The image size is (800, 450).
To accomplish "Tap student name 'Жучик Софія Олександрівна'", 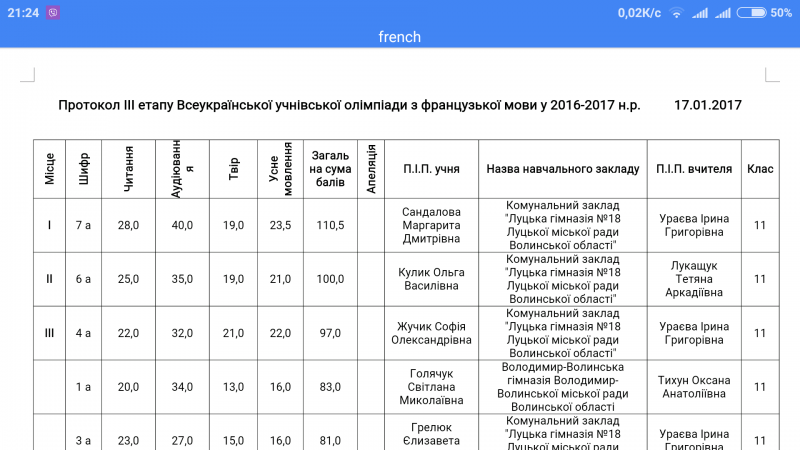I will (x=431, y=333).
